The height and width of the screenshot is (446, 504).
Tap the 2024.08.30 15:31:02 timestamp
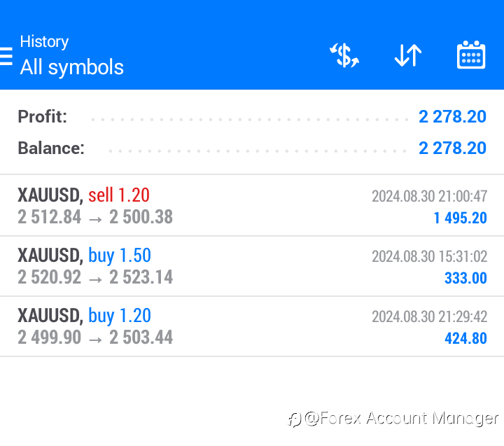pos(429,256)
